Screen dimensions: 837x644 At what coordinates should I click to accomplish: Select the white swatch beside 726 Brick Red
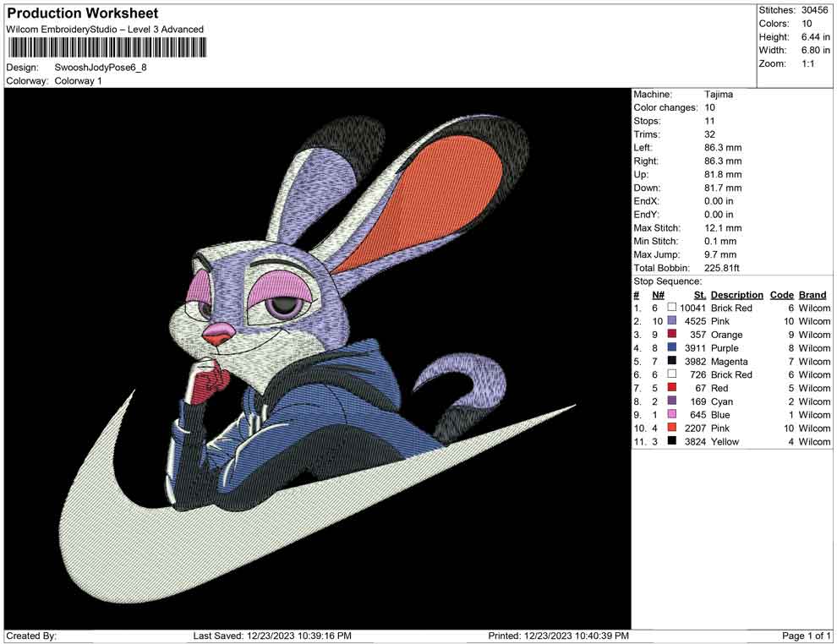coord(671,374)
